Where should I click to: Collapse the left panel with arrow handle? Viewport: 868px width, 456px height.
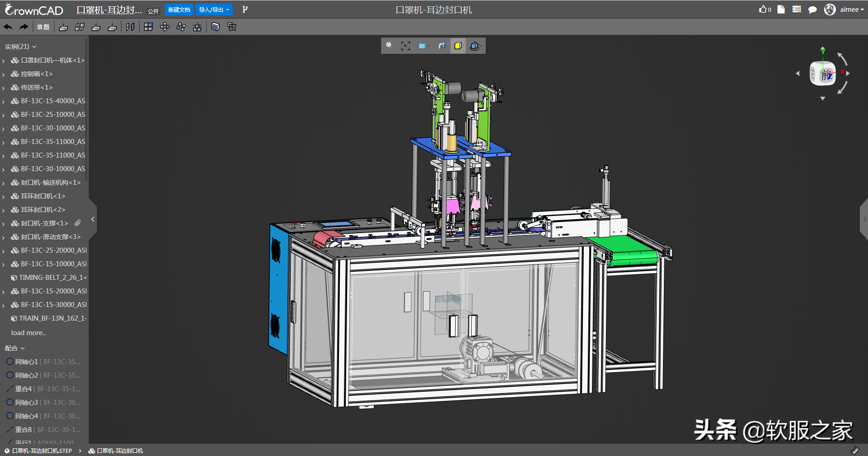[x=93, y=219]
